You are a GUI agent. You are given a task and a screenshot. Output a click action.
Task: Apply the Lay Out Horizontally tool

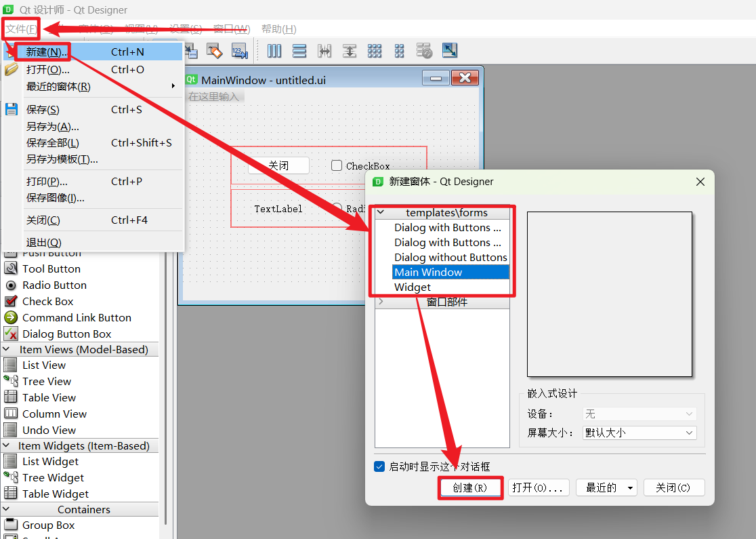click(274, 51)
